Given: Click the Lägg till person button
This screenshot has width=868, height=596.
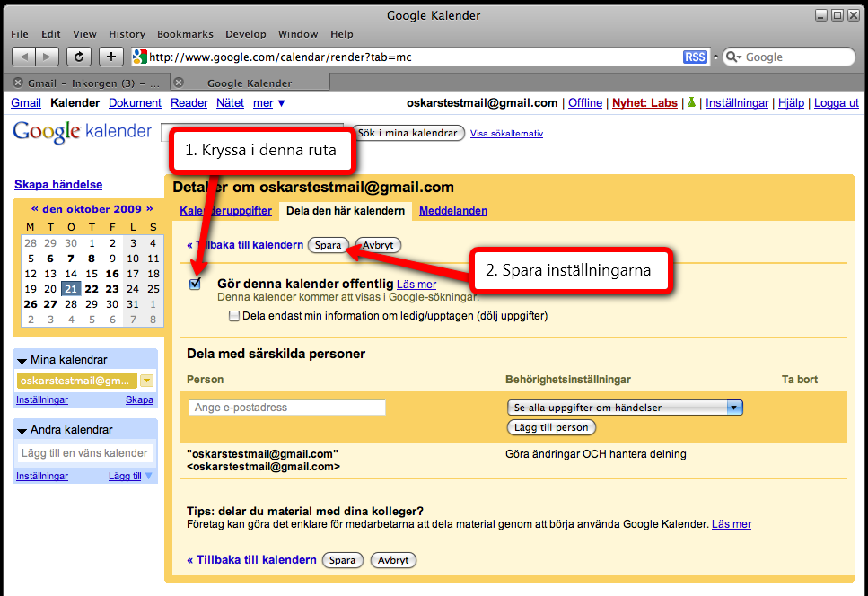Looking at the screenshot, I should [551, 427].
